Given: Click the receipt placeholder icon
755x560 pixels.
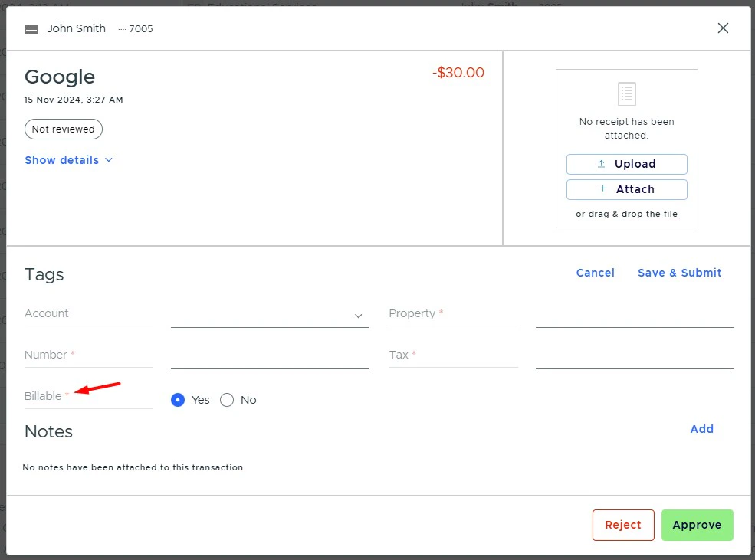Looking at the screenshot, I should point(626,93).
